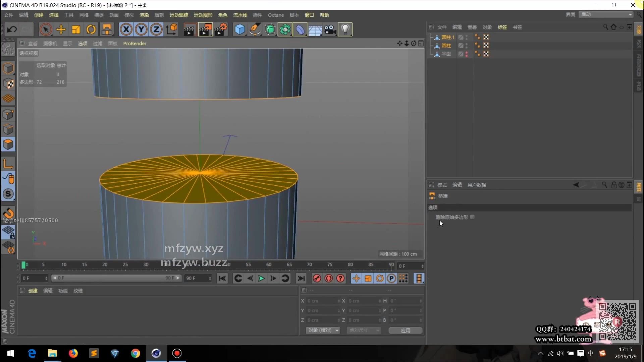Open the 标签 menu in object manager
The width and height of the screenshot is (644, 362).
pos(502,27)
